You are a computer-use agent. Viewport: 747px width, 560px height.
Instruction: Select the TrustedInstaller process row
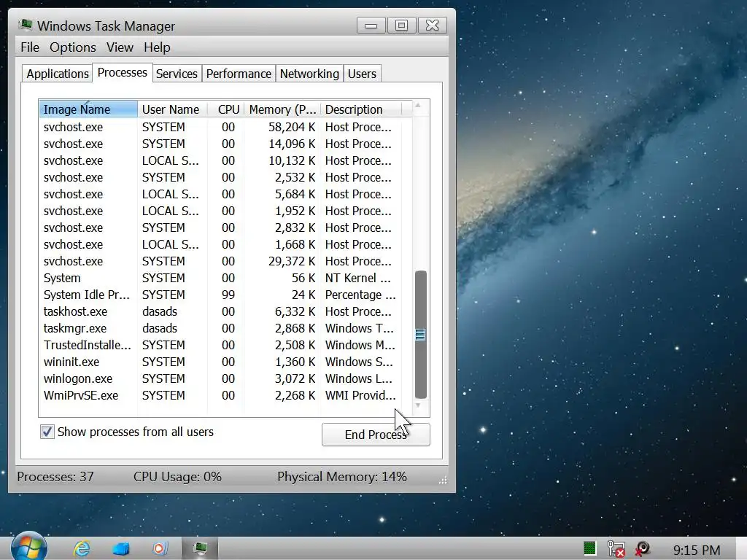220,345
